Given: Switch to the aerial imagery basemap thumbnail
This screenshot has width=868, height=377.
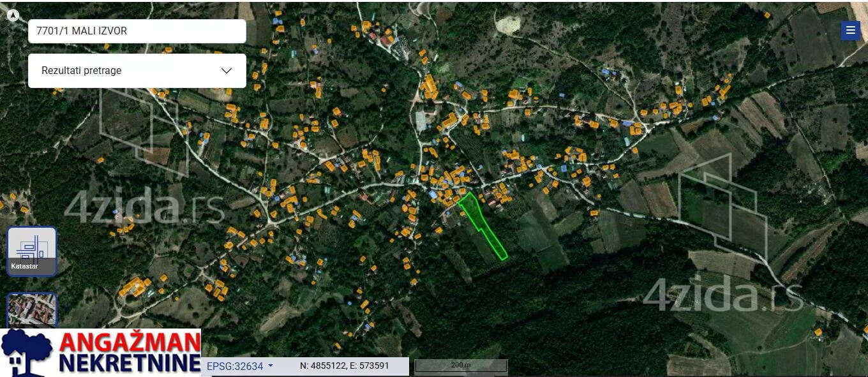Looking at the screenshot, I should click(32, 309).
